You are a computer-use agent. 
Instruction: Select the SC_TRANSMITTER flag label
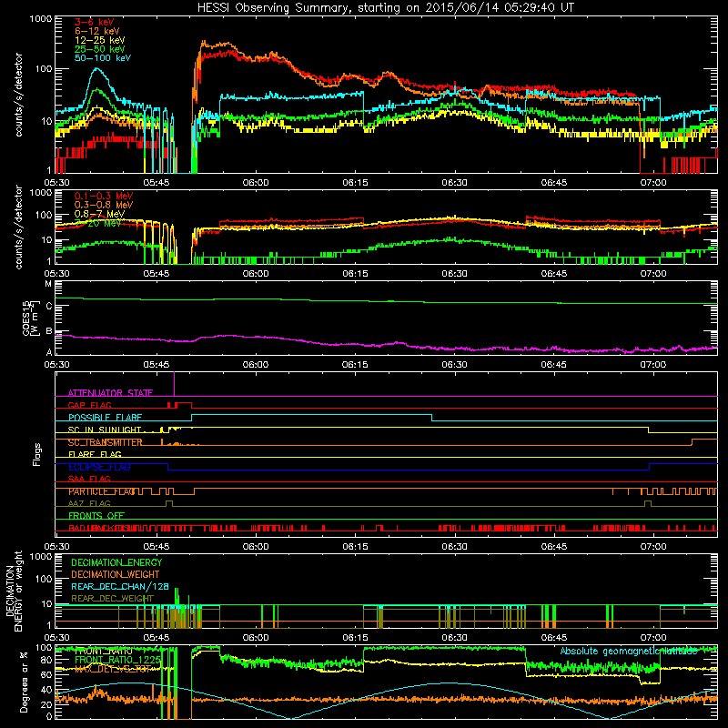105,442
